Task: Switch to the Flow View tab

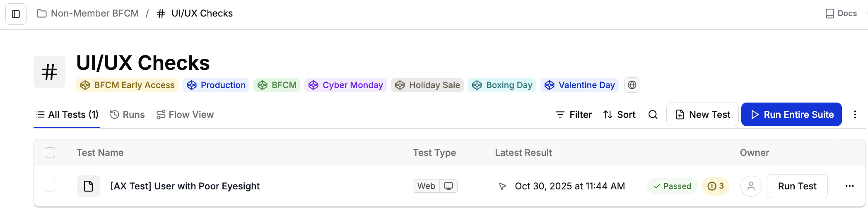Action: pyautogui.click(x=185, y=115)
